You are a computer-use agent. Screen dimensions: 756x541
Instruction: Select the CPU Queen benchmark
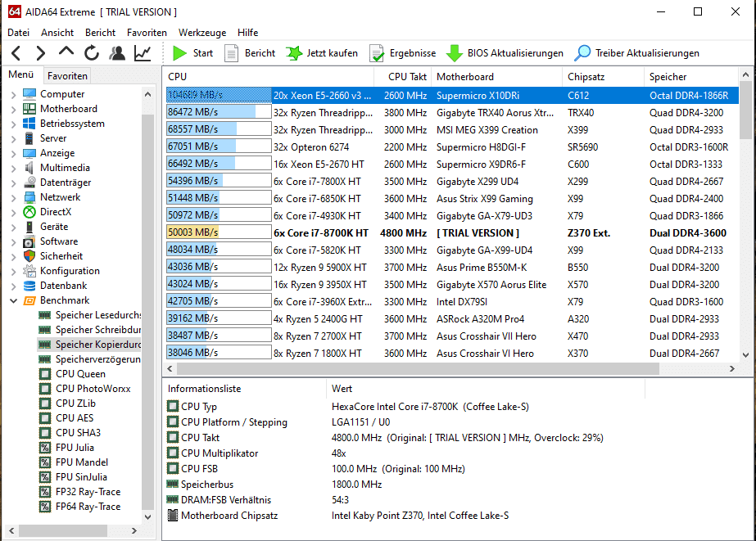(80, 374)
